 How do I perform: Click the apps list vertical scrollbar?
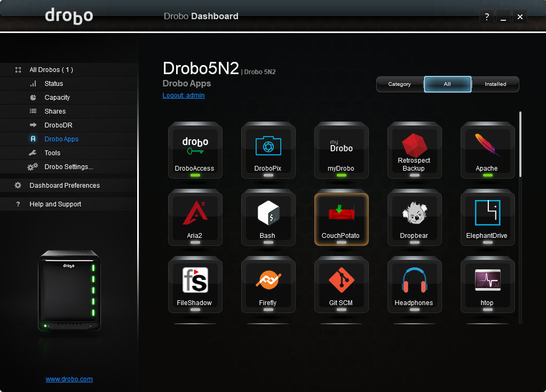pos(520,145)
